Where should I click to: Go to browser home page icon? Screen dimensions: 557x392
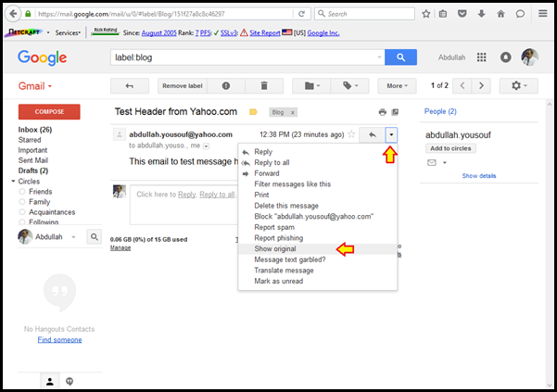coord(500,14)
